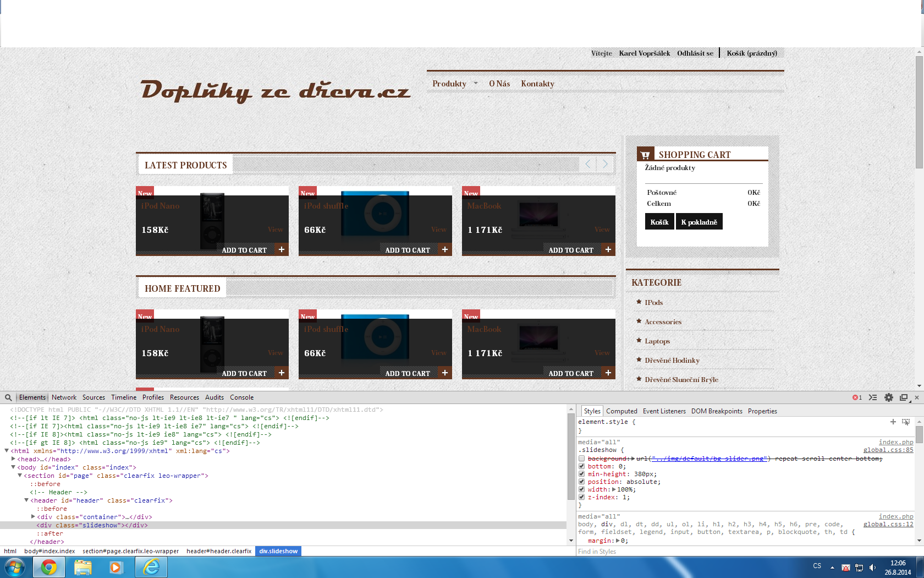Enable the background property checkbox

(581, 459)
